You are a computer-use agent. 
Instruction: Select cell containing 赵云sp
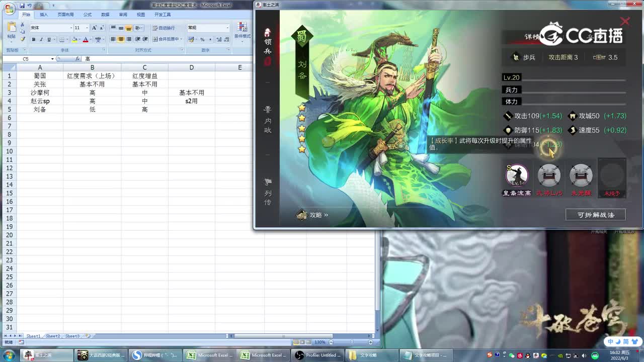click(x=40, y=101)
